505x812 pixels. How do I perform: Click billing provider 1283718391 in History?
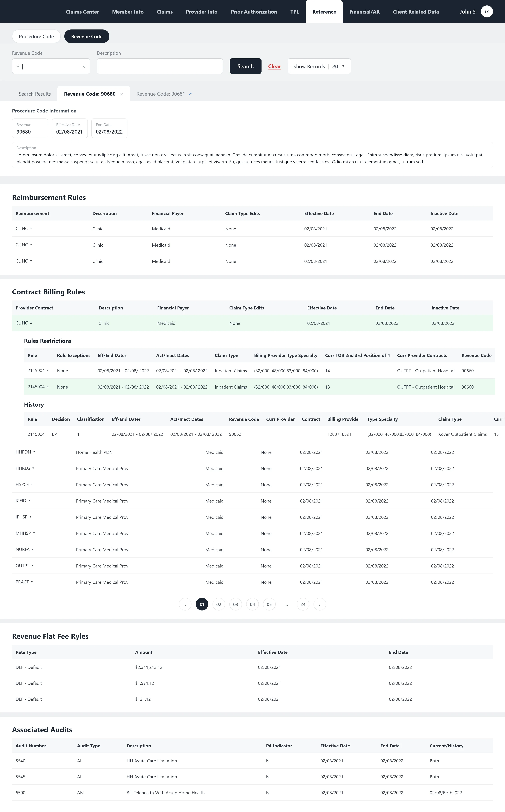coord(339,434)
